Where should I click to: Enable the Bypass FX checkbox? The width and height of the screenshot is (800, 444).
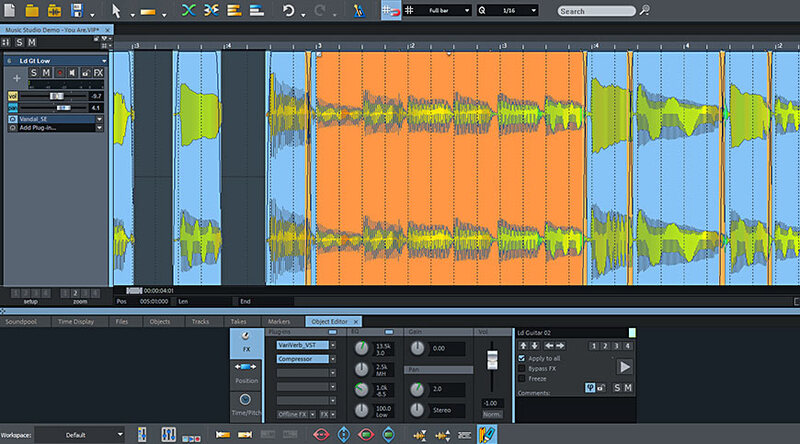pos(521,368)
